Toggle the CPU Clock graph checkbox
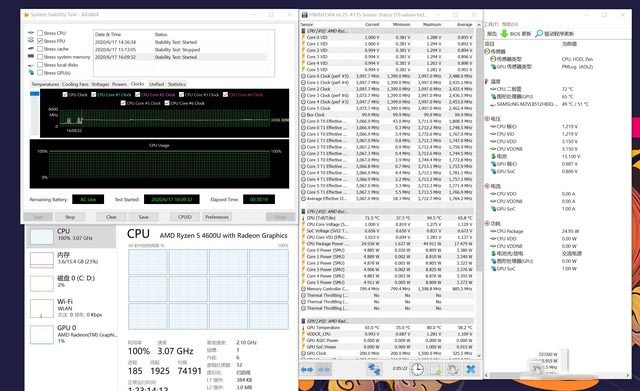Viewport: 640px width, 391px height. point(65,94)
